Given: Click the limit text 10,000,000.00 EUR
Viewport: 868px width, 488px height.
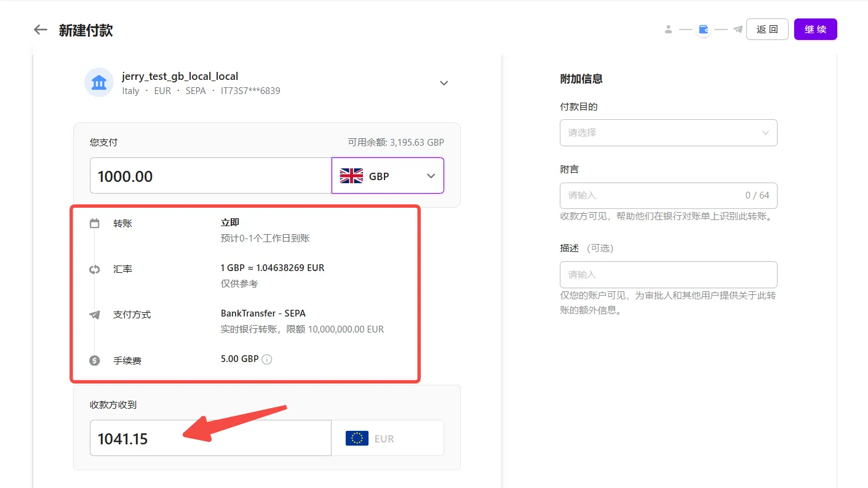Looking at the screenshot, I should (x=346, y=329).
